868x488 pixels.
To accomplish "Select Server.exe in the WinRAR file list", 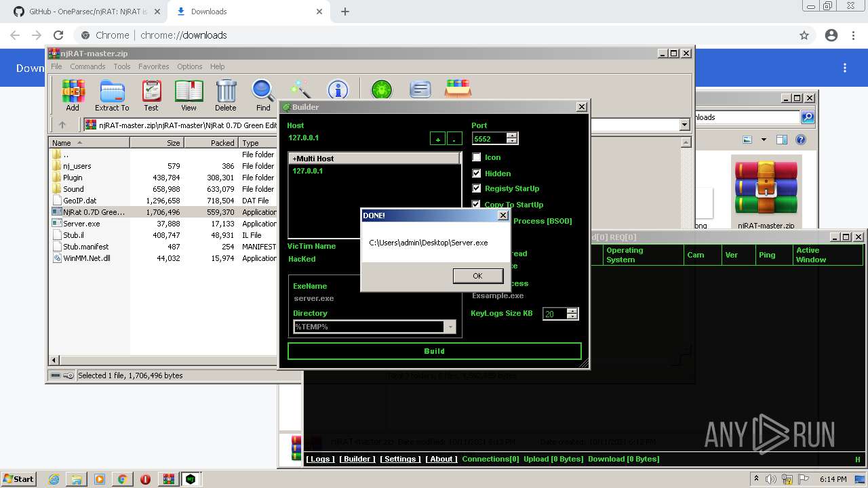I will tap(81, 224).
